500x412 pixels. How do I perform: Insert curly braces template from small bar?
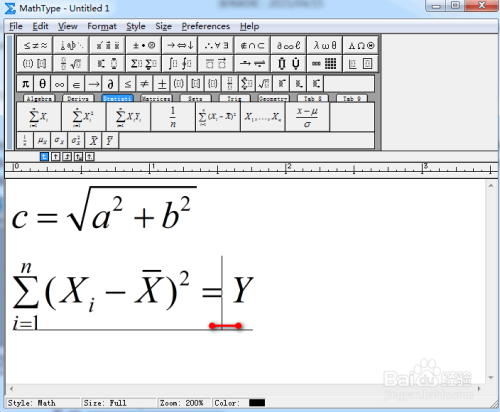[x=213, y=84]
